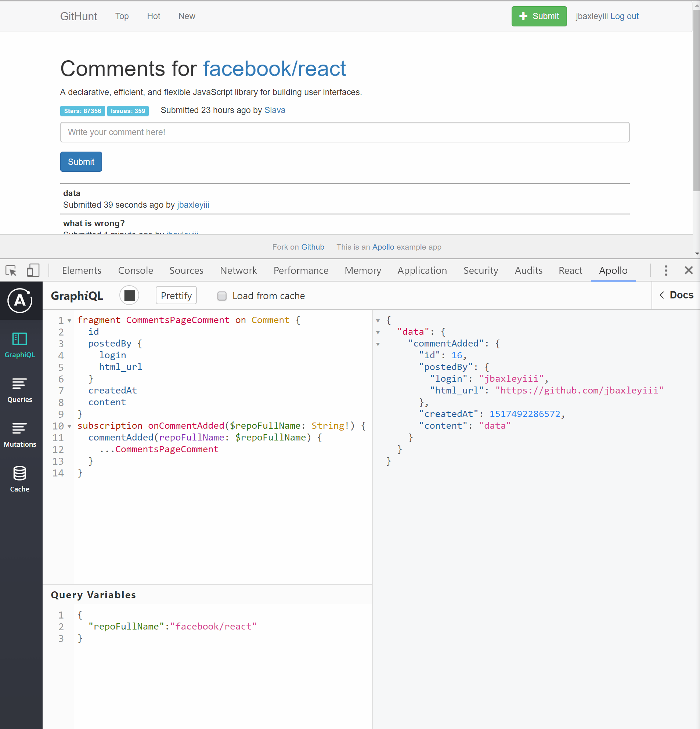Open the Apollo link in footer

pos(383,247)
